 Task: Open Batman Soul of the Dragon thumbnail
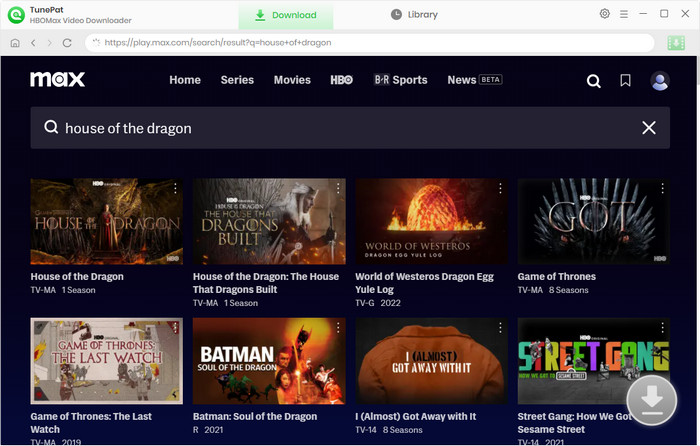pos(269,361)
